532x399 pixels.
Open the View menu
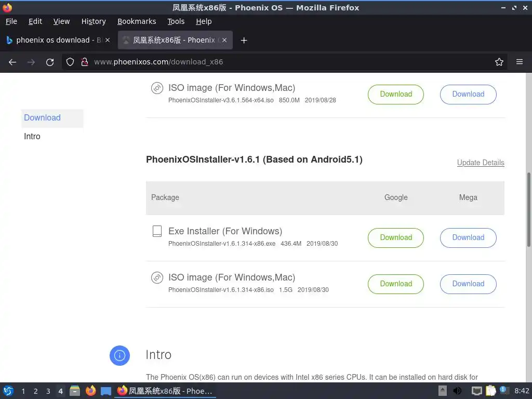tap(61, 21)
